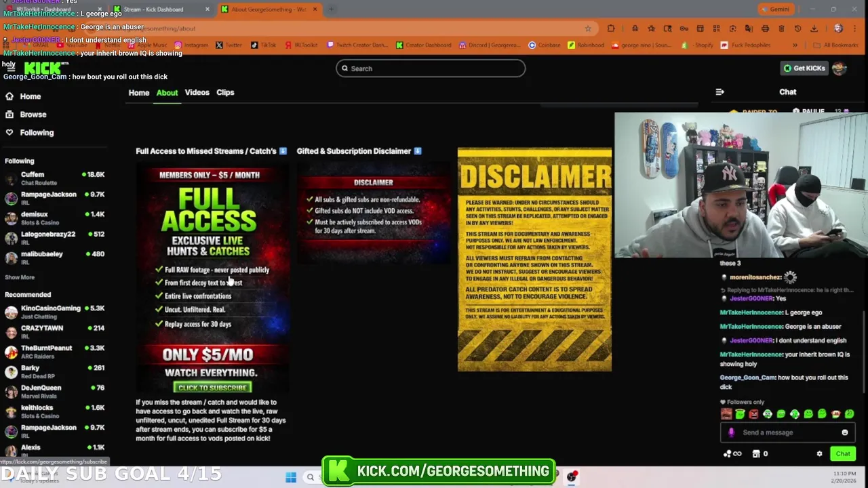Click the green Chat send button
868x488 pixels.
point(843,454)
